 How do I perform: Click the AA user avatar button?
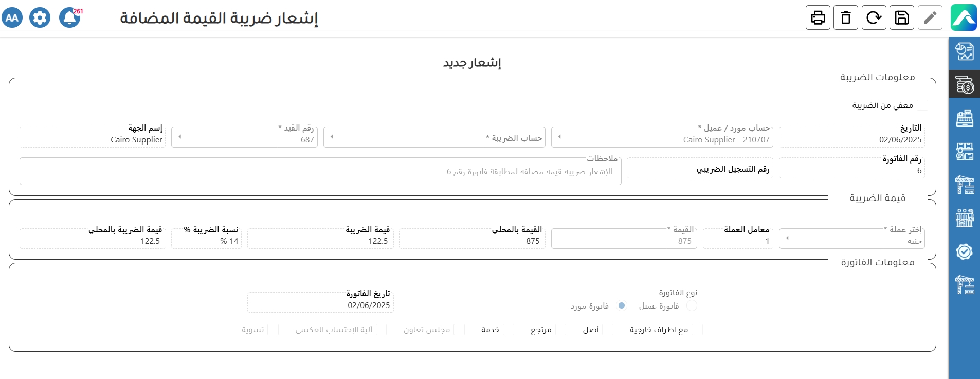12,18
